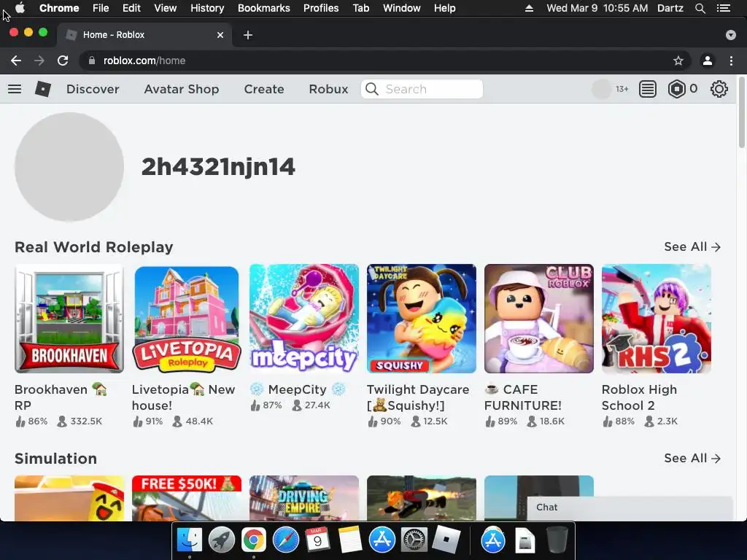Click the Roblox High School 2 title
The image size is (747, 560).
[x=639, y=397]
